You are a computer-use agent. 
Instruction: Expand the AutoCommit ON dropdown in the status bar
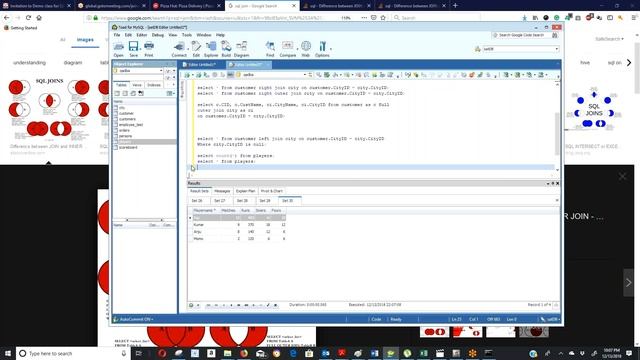[152, 319]
